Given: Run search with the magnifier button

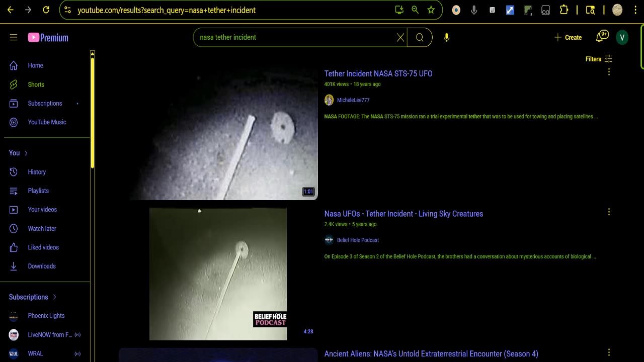Looking at the screenshot, I should pyautogui.click(x=420, y=37).
